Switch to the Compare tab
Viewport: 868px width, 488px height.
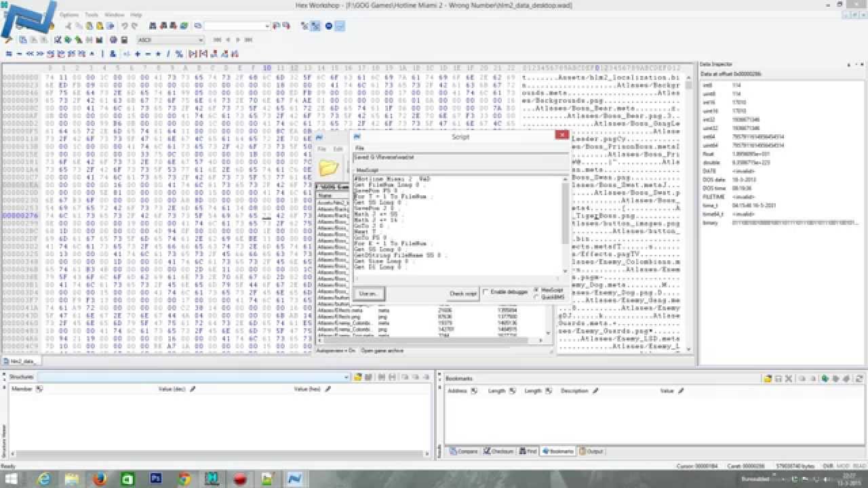tap(465, 451)
